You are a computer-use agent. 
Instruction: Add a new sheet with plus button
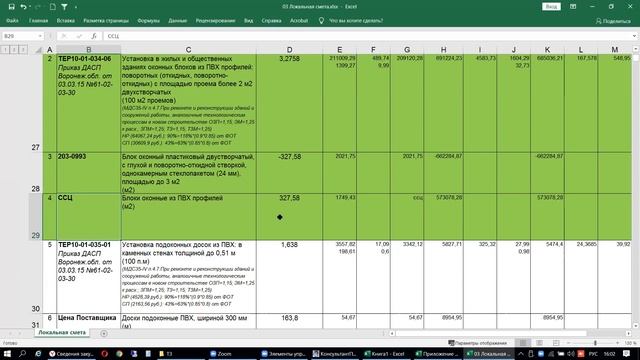[x=104, y=333]
